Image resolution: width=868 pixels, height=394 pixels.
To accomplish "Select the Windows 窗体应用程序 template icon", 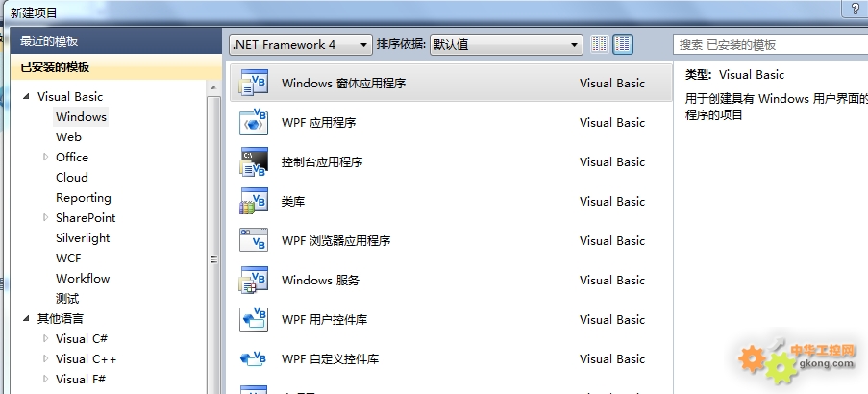I will (254, 83).
